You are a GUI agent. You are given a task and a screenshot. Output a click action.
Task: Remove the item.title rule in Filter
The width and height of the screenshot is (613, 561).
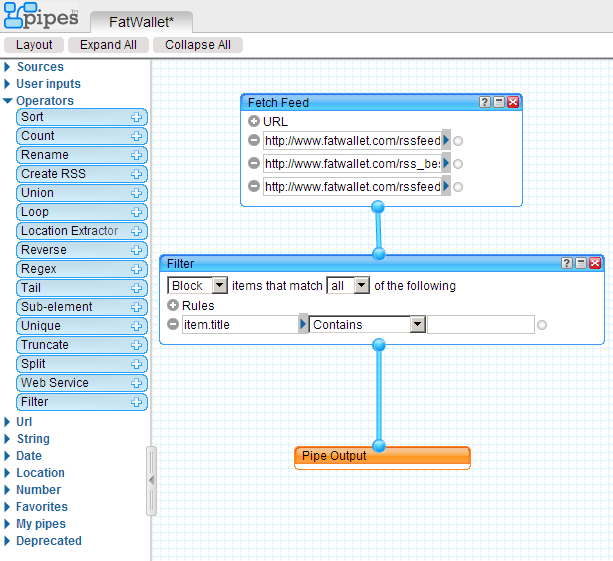click(173, 324)
